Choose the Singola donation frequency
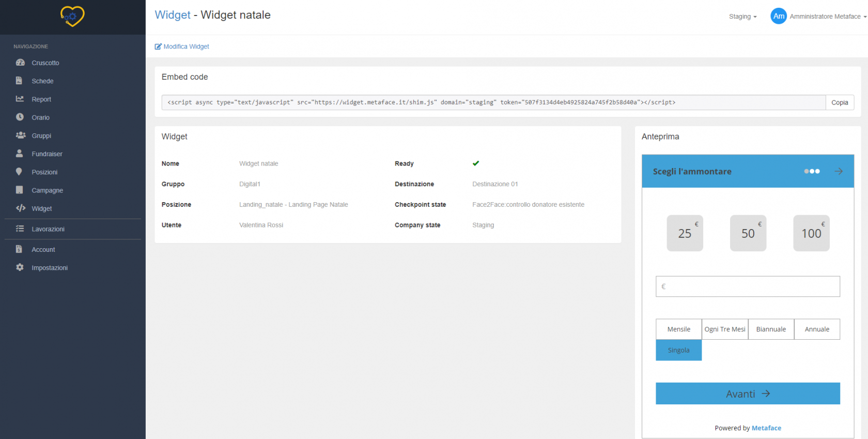This screenshot has height=439, width=868. (678, 350)
